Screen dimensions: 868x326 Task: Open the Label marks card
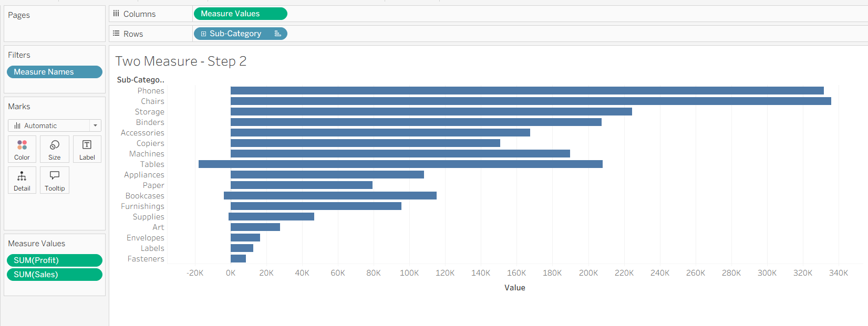pyautogui.click(x=87, y=149)
